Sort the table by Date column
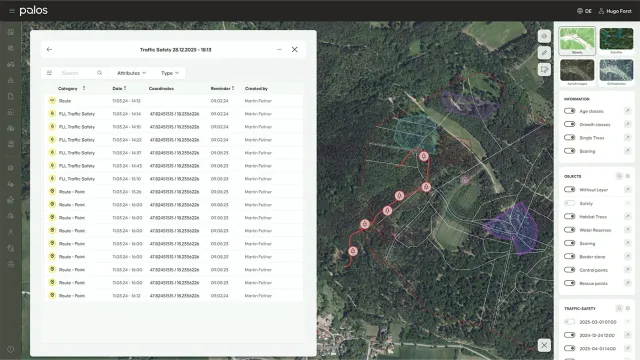The height and width of the screenshot is (360, 640). coord(119,88)
